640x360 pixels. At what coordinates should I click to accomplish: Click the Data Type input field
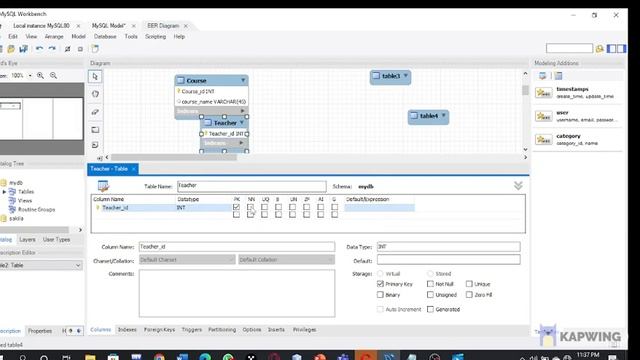click(449, 247)
